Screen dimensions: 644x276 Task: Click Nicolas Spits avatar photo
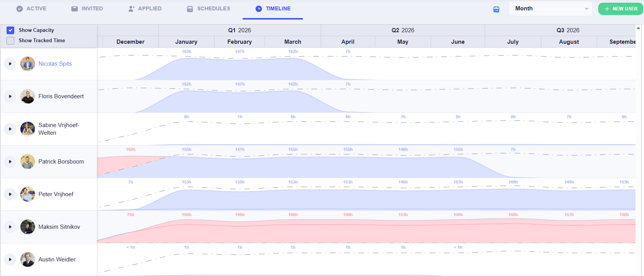click(x=28, y=64)
